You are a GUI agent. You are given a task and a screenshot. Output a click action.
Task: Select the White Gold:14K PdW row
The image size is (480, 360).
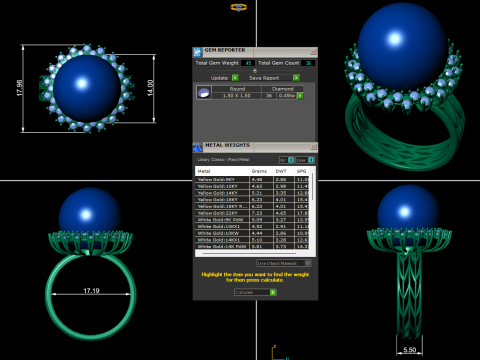coord(252,246)
